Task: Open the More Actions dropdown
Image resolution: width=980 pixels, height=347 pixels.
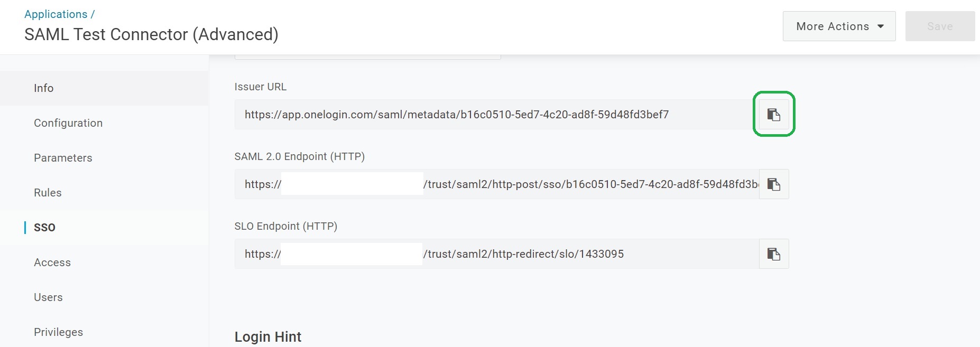Action: click(839, 26)
